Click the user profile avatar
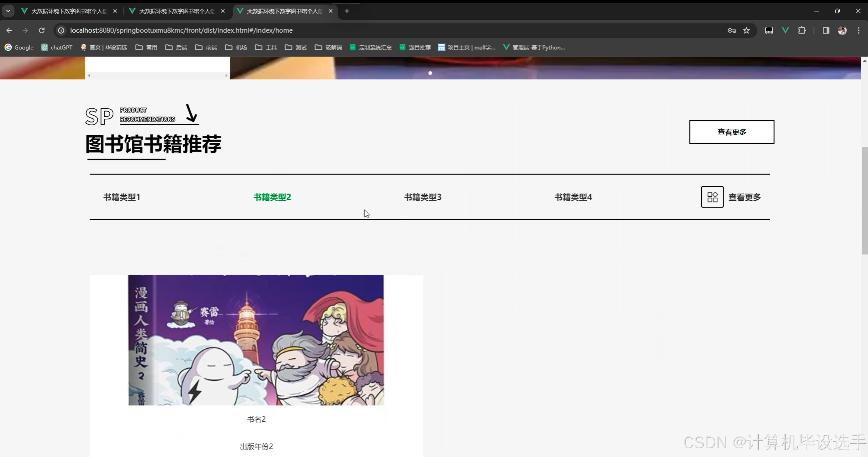 pos(842,30)
